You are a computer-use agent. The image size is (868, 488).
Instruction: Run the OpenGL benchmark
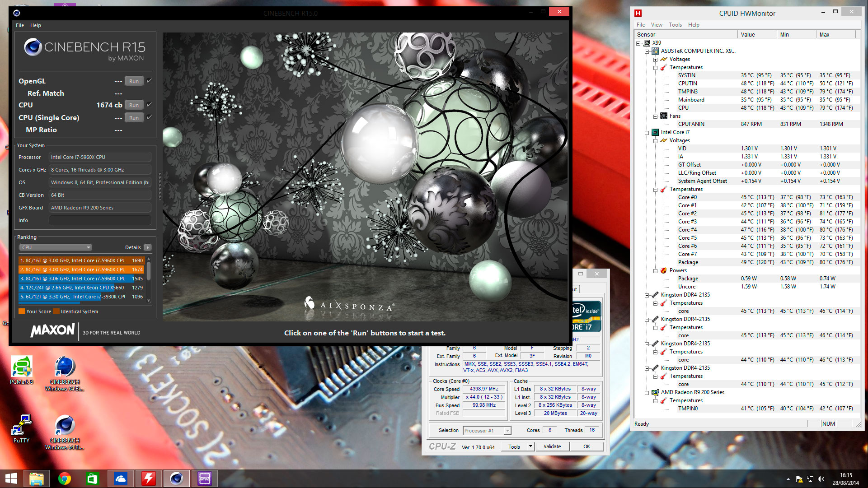[x=134, y=81]
